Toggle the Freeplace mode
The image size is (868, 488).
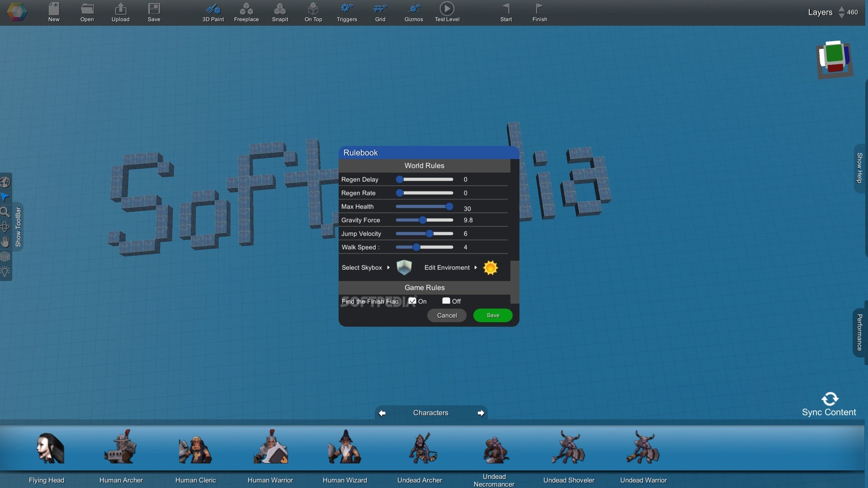click(x=246, y=12)
